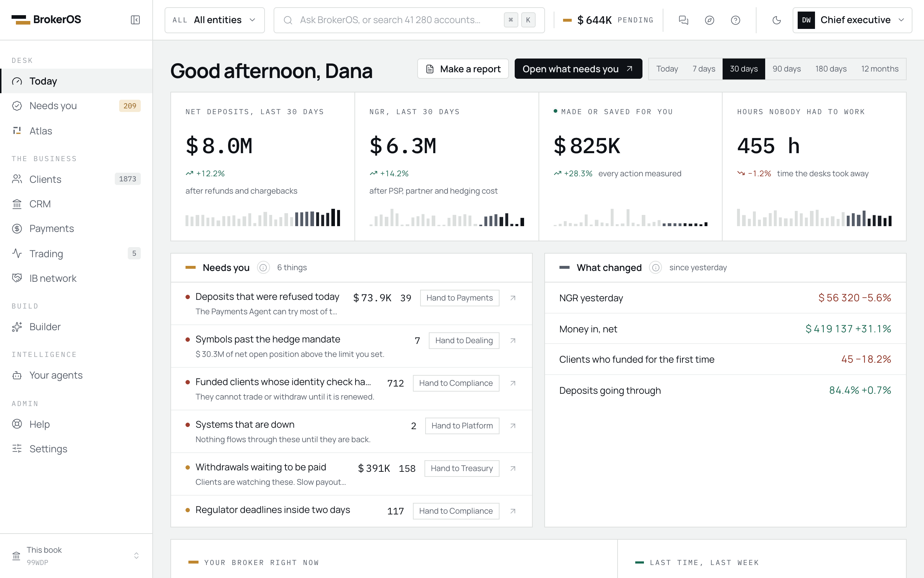The height and width of the screenshot is (578, 924).
Task: Open arrow for Symbols past hedge mandate
Action: click(x=513, y=341)
